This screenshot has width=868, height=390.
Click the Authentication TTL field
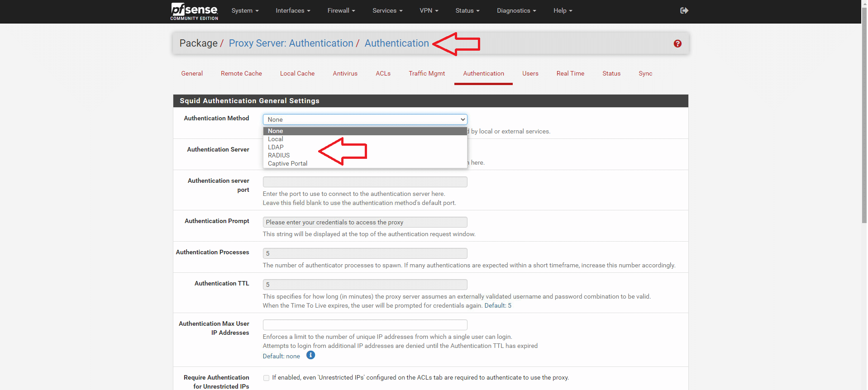365,285
